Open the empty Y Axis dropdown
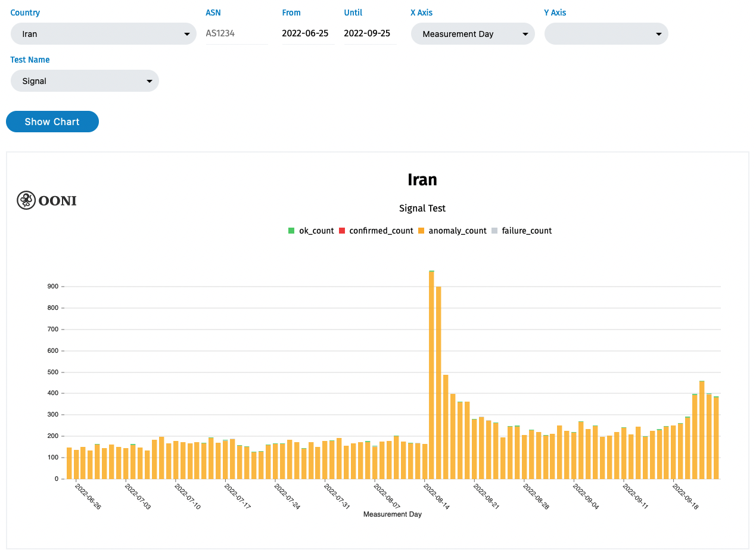 point(606,34)
